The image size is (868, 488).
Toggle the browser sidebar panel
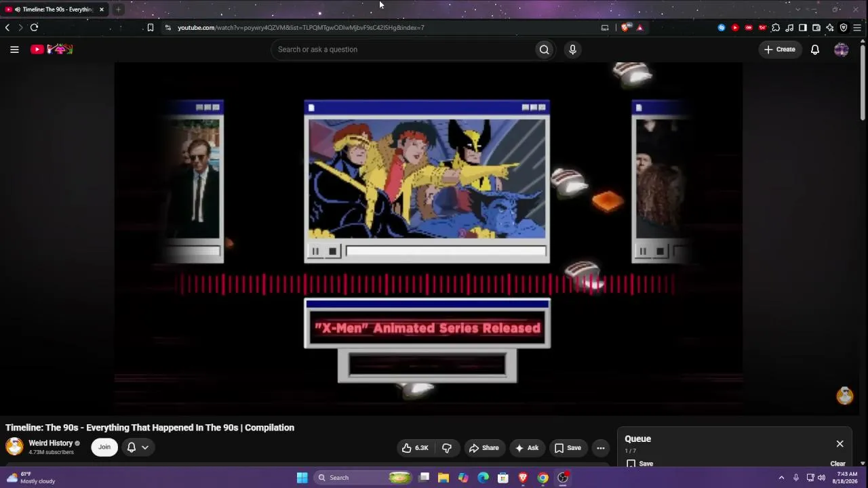click(803, 28)
